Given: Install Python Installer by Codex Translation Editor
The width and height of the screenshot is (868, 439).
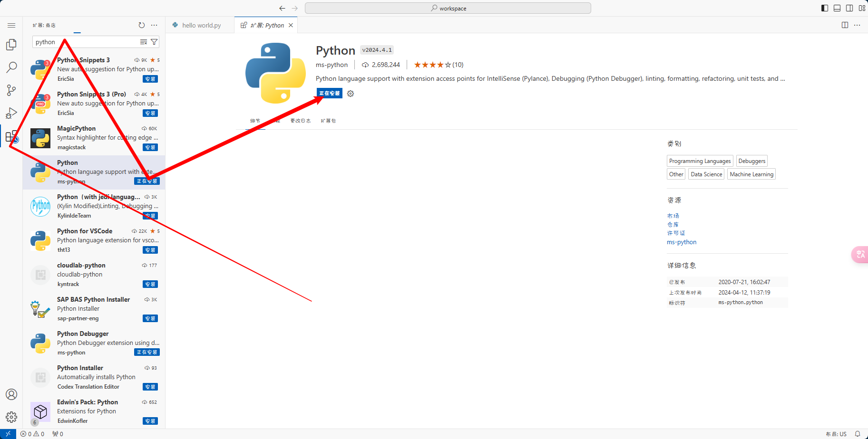Looking at the screenshot, I should (150, 387).
